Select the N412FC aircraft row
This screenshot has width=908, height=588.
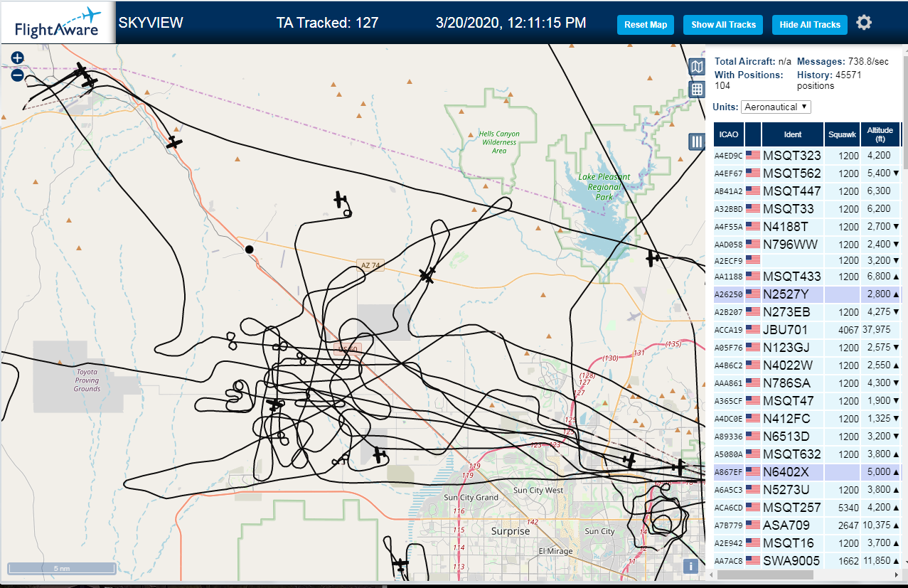[x=808, y=419]
